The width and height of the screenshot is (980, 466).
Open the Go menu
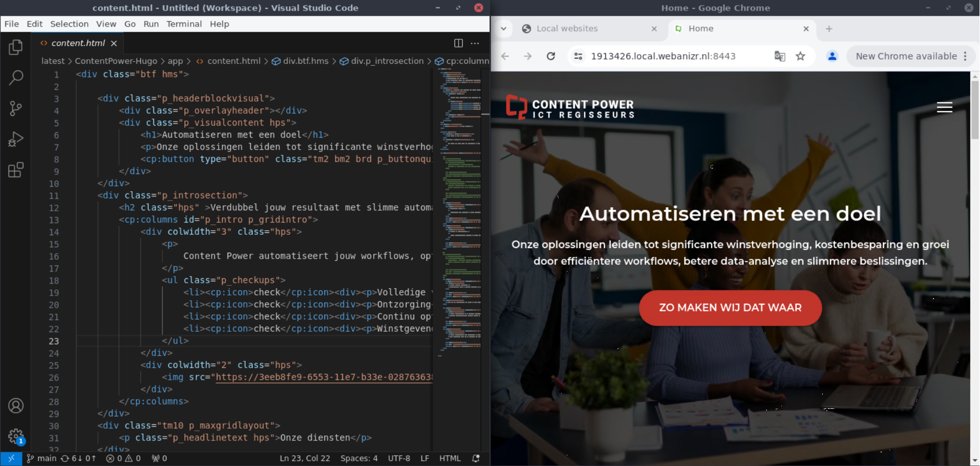130,24
